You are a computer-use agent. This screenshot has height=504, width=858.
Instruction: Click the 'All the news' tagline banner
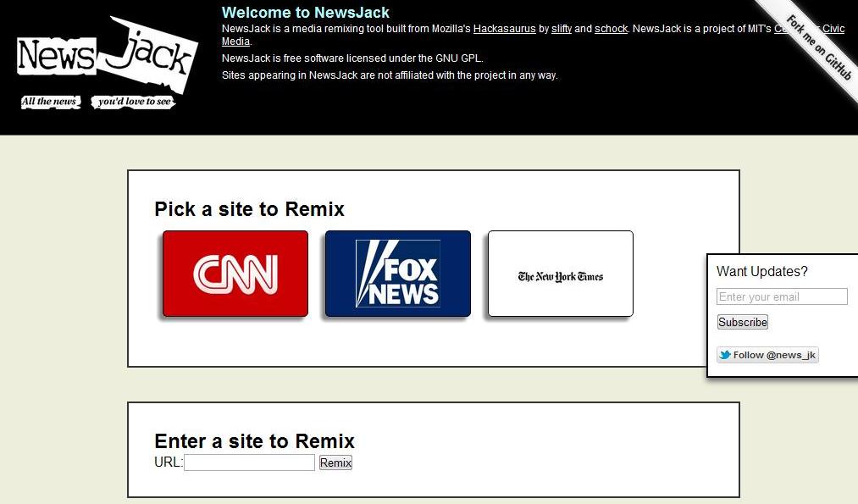pyautogui.click(x=50, y=102)
